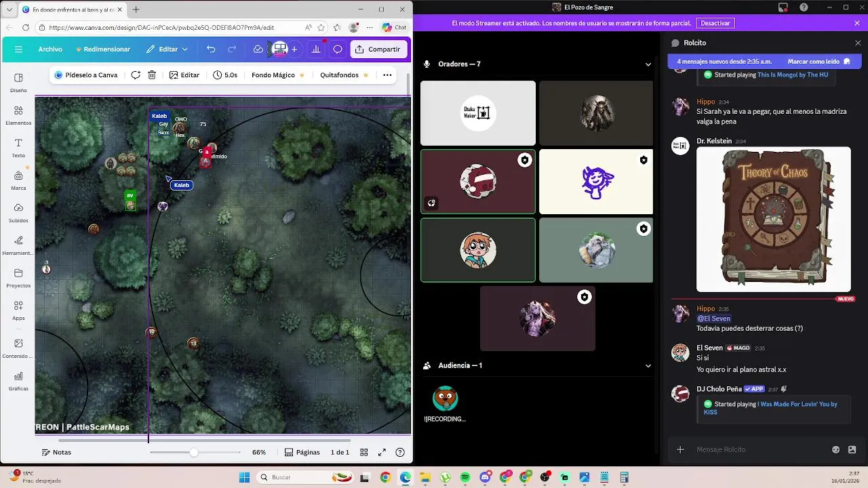Open the Archivo menu in Canva
The height and width of the screenshot is (488, 868).
[50, 49]
